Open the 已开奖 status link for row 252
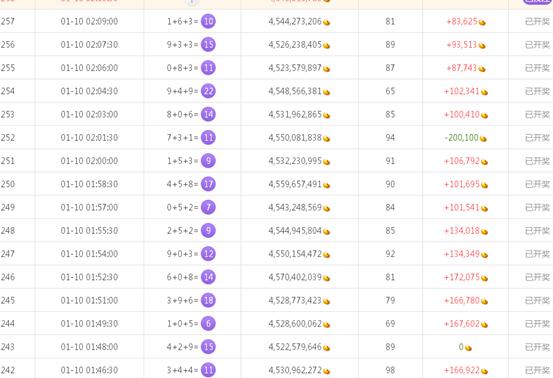553x378 pixels. (x=537, y=138)
